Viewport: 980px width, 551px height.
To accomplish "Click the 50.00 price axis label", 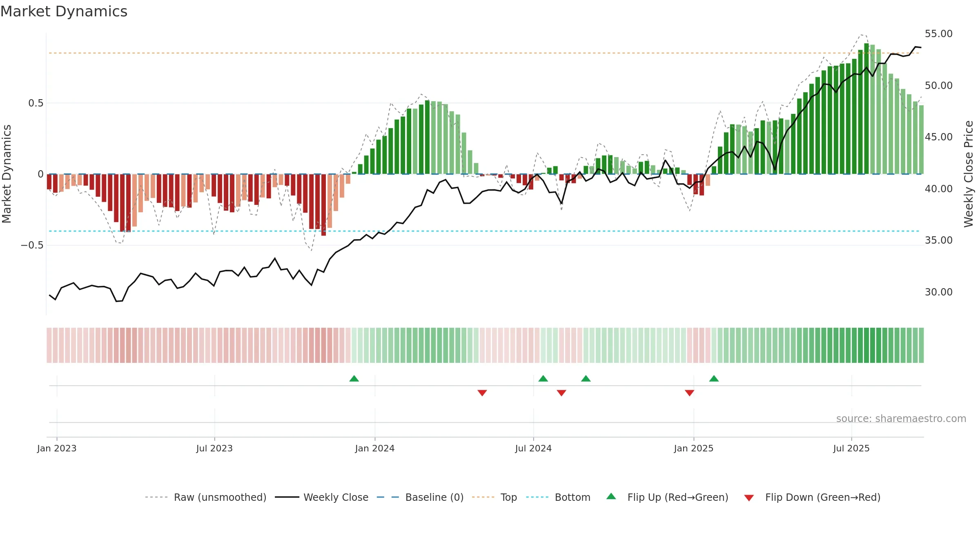I will pos(939,85).
